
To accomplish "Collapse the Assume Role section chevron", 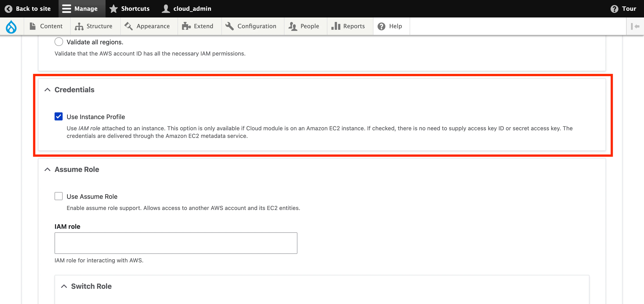I will point(47,169).
